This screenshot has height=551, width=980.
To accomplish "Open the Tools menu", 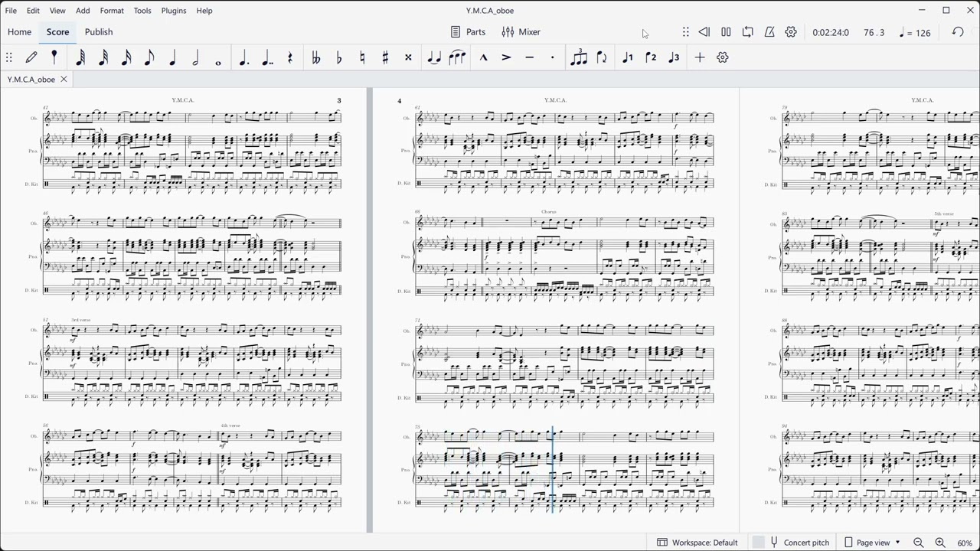I will tap(142, 11).
